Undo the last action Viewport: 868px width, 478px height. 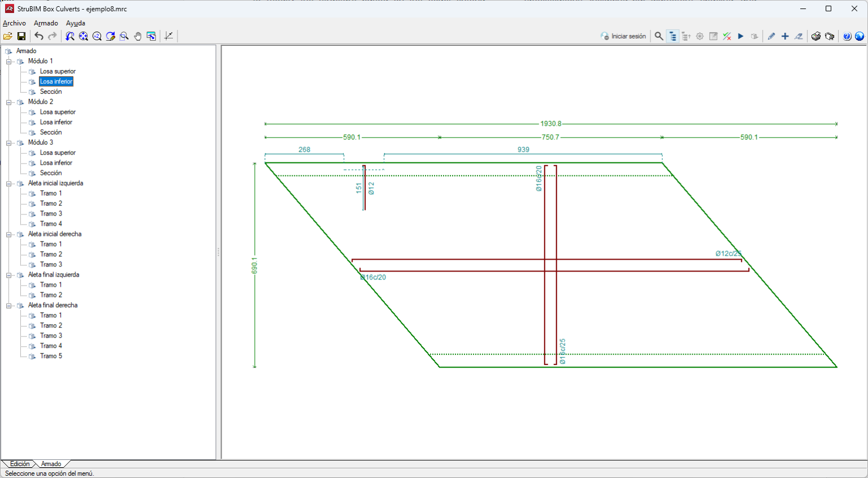[x=40, y=36]
